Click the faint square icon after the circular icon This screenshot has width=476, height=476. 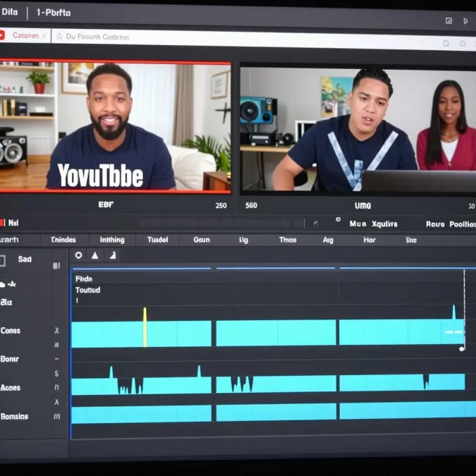point(463,44)
